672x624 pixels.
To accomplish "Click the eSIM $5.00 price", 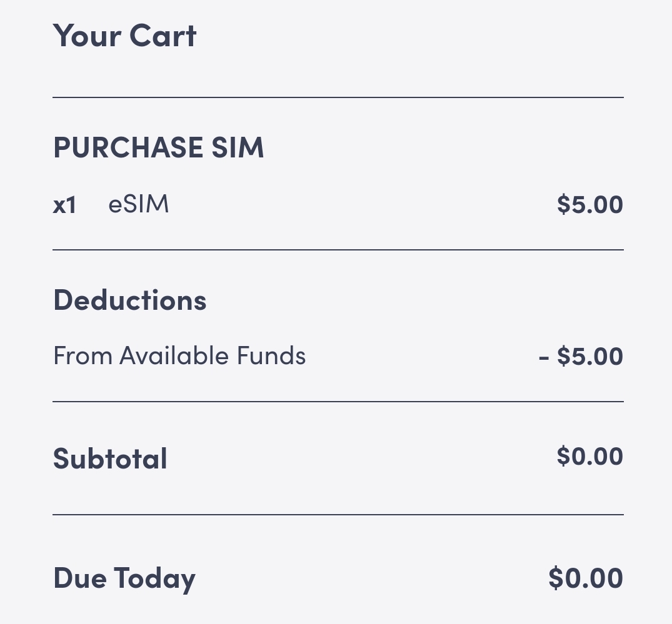I will coord(589,204).
